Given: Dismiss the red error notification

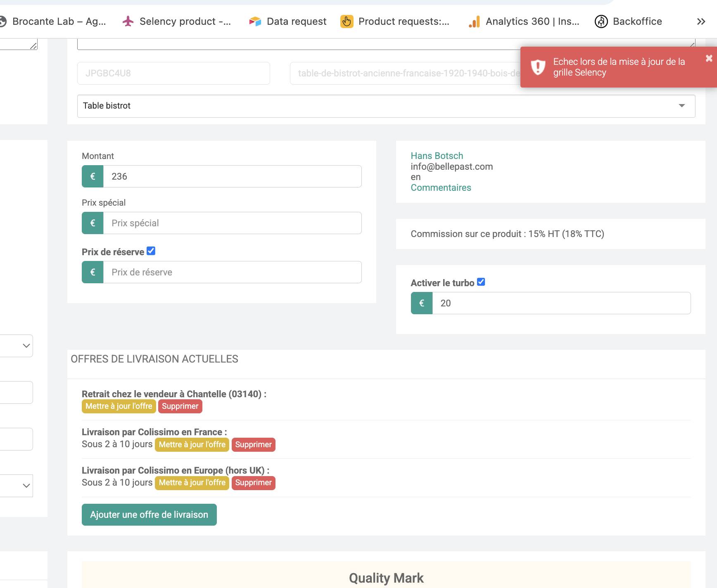Looking at the screenshot, I should 709,58.
